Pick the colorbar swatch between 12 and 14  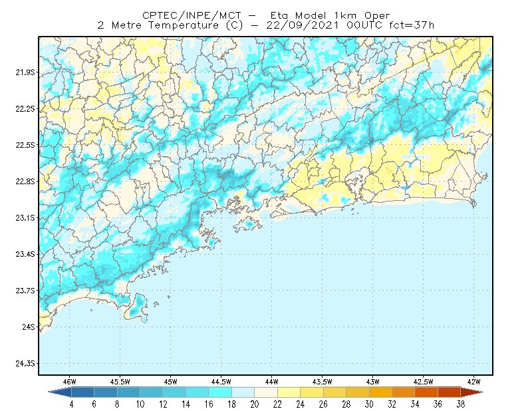[174, 392]
